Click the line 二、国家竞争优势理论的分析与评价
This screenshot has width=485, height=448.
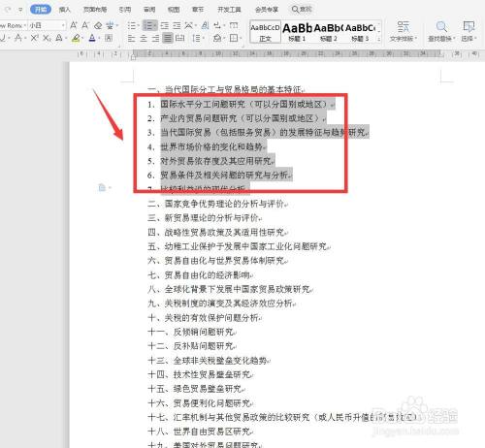[x=217, y=204]
